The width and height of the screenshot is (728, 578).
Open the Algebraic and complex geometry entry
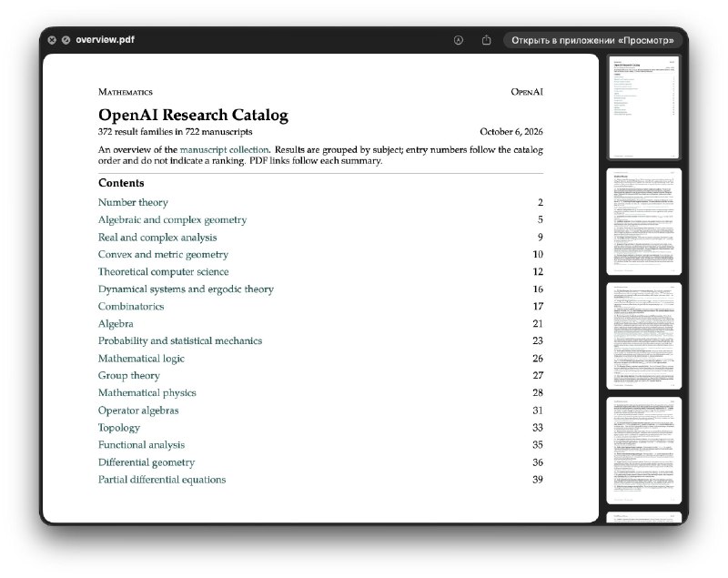pos(172,219)
